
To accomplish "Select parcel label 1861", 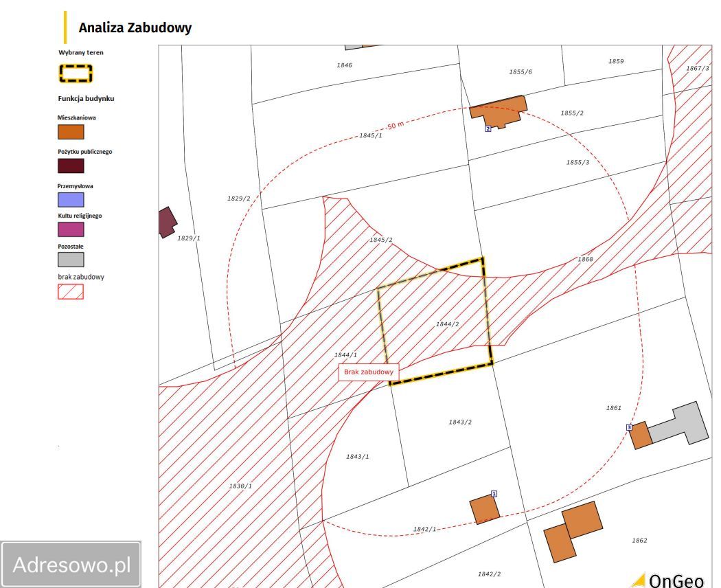I will pyautogui.click(x=614, y=408).
